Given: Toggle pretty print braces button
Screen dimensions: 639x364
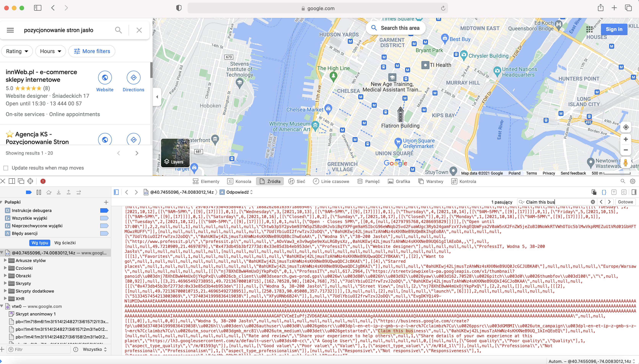Looking at the screenshot, I should click(x=604, y=192).
